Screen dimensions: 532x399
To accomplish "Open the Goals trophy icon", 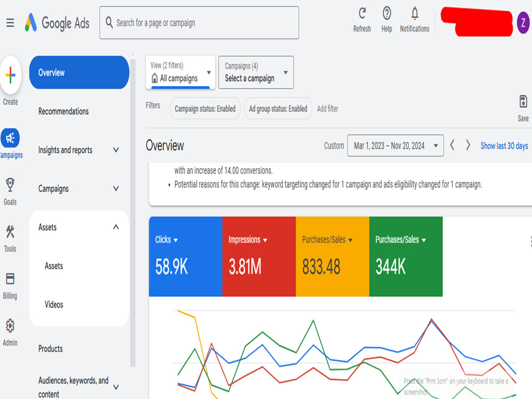I will 10,185.
